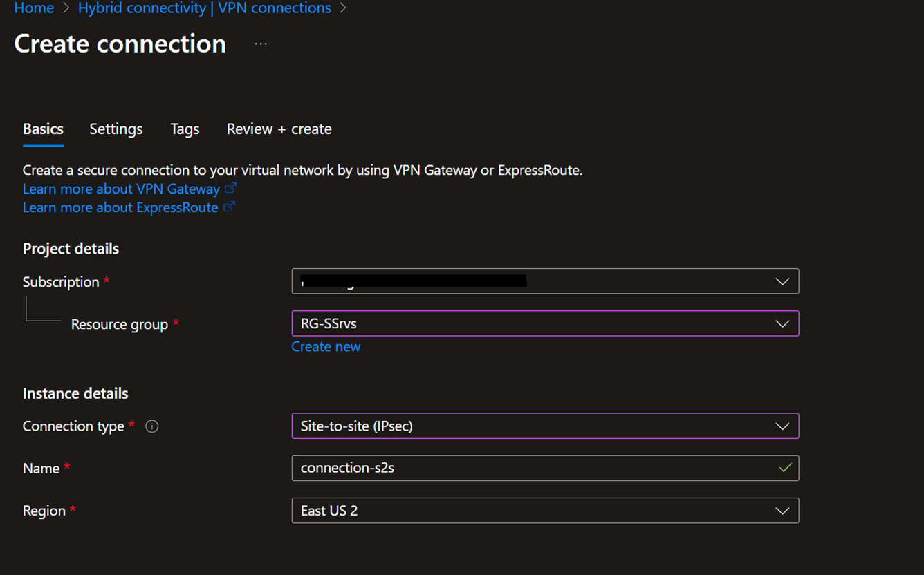Click external link icon after VPN Gateway

(231, 188)
